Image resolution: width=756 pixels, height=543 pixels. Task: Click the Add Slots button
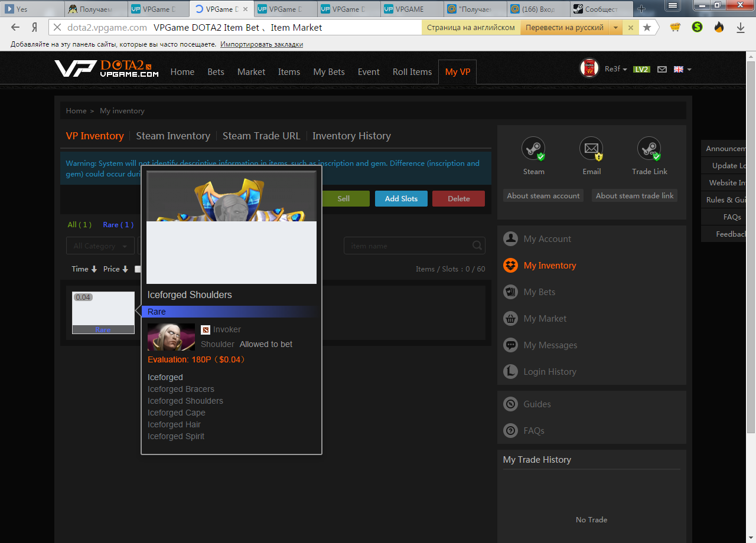pos(401,199)
